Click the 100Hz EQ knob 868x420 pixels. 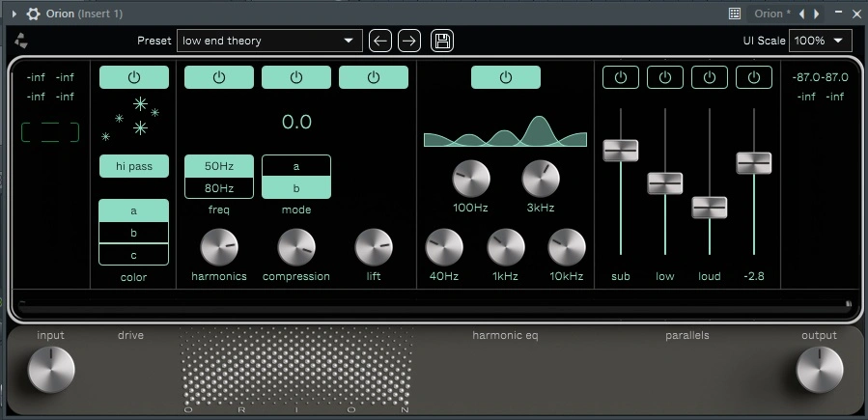tap(471, 179)
